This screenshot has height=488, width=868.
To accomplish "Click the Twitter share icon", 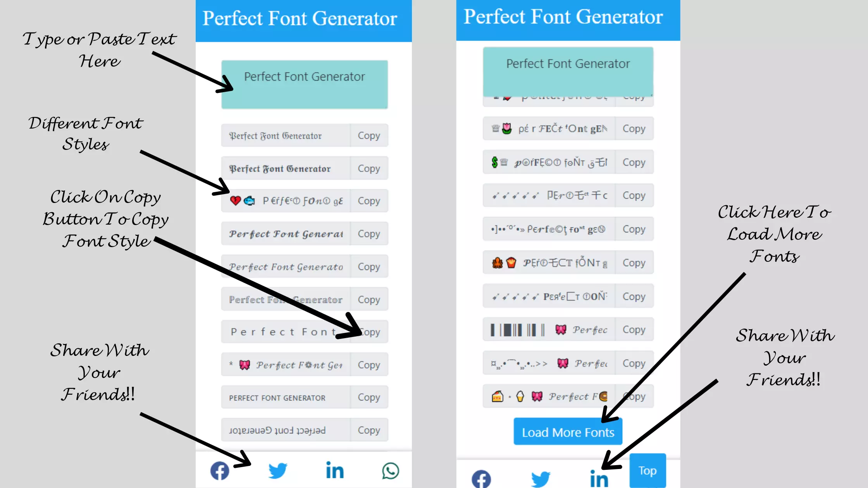I will (277, 470).
